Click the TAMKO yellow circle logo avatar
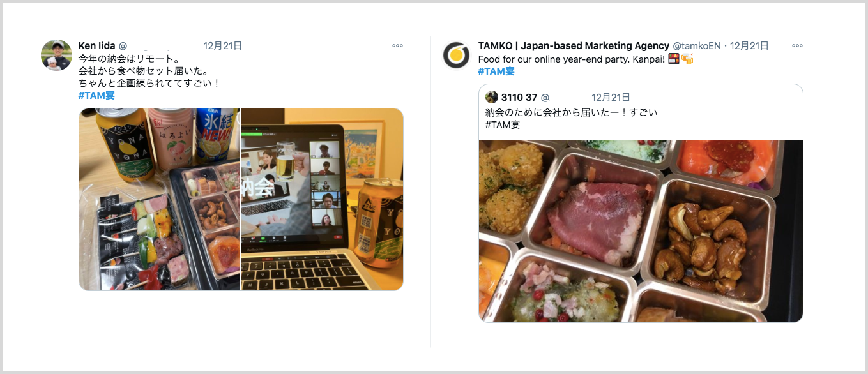Viewport: 868px width, 374px height. pyautogui.click(x=456, y=55)
